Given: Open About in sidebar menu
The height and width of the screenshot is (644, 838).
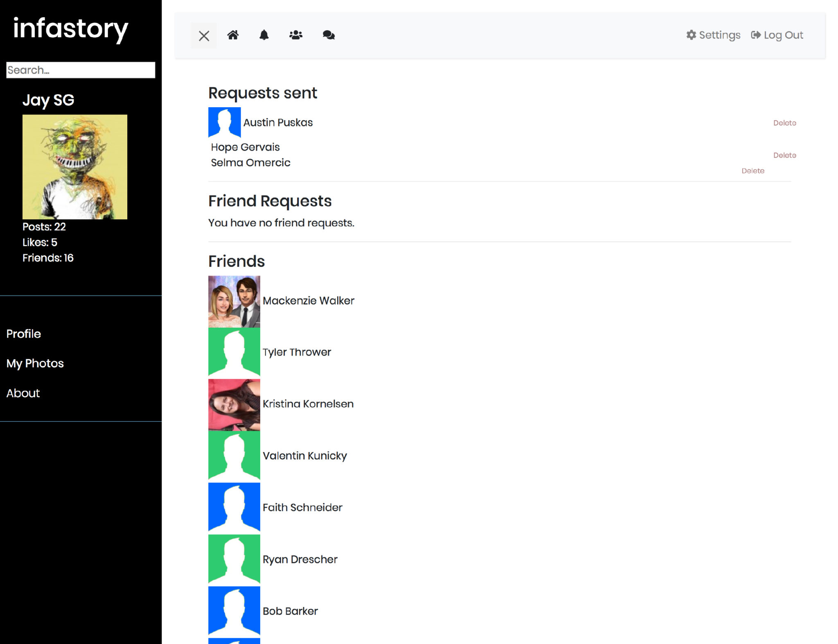Looking at the screenshot, I should [23, 393].
